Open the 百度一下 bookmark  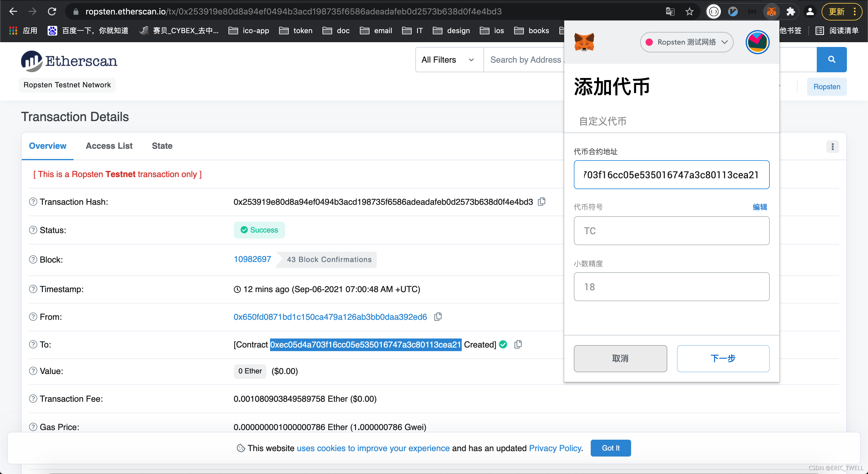[x=88, y=31]
